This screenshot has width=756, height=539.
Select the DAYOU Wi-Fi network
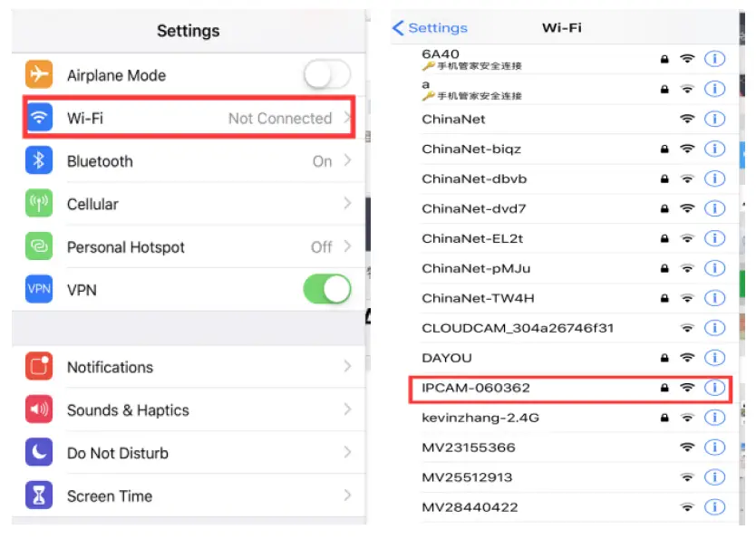pyautogui.click(x=508, y=358)
